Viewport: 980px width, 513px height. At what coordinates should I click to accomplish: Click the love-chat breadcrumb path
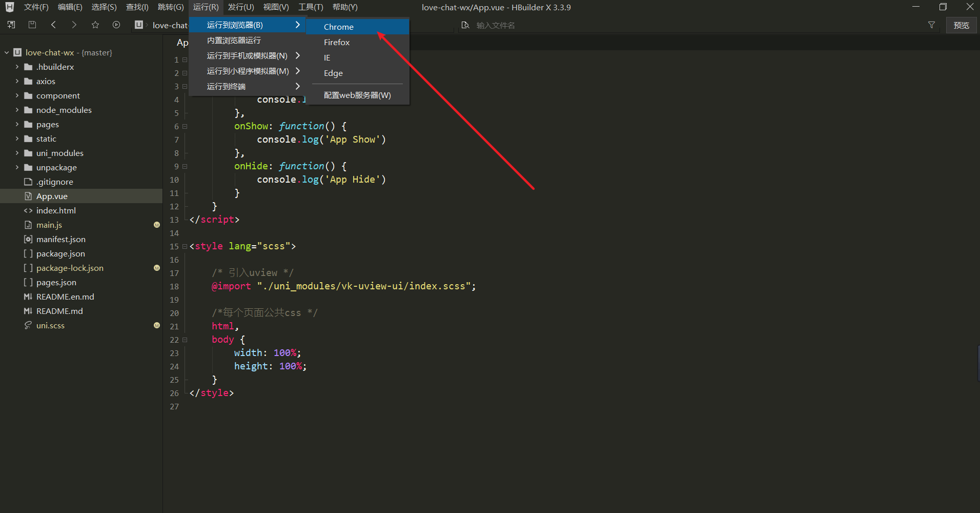[170, 25]
